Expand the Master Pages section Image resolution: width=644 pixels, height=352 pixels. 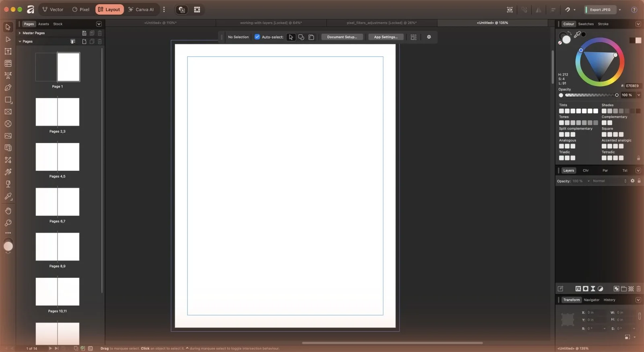20,33
